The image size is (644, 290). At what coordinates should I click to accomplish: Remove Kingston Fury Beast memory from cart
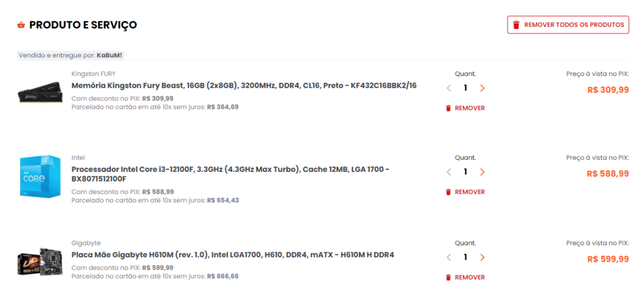tap(465, 108)
